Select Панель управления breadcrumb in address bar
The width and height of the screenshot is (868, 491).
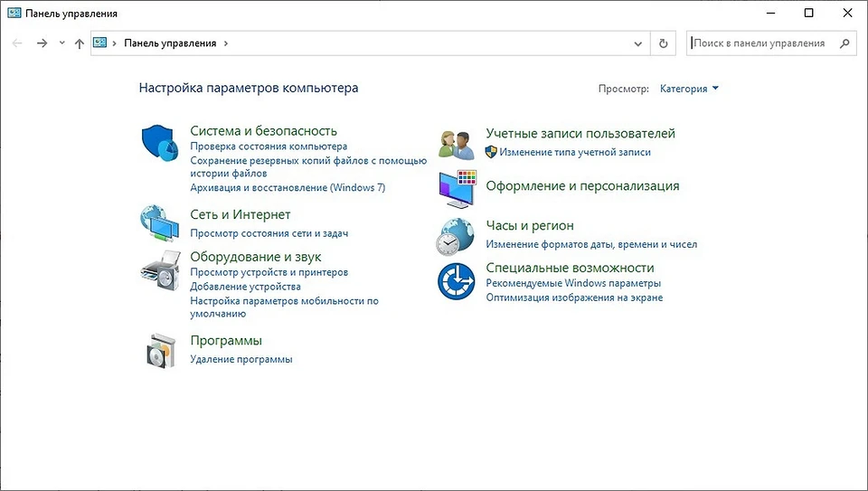(x=170, y=43)
